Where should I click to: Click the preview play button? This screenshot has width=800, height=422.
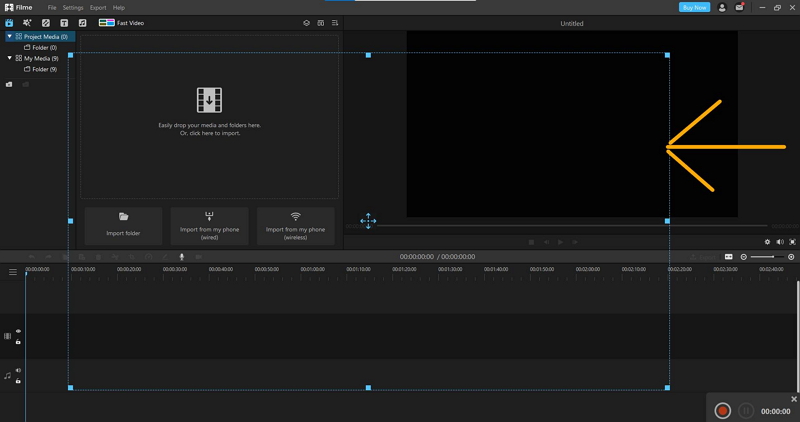tap(560, 242)
